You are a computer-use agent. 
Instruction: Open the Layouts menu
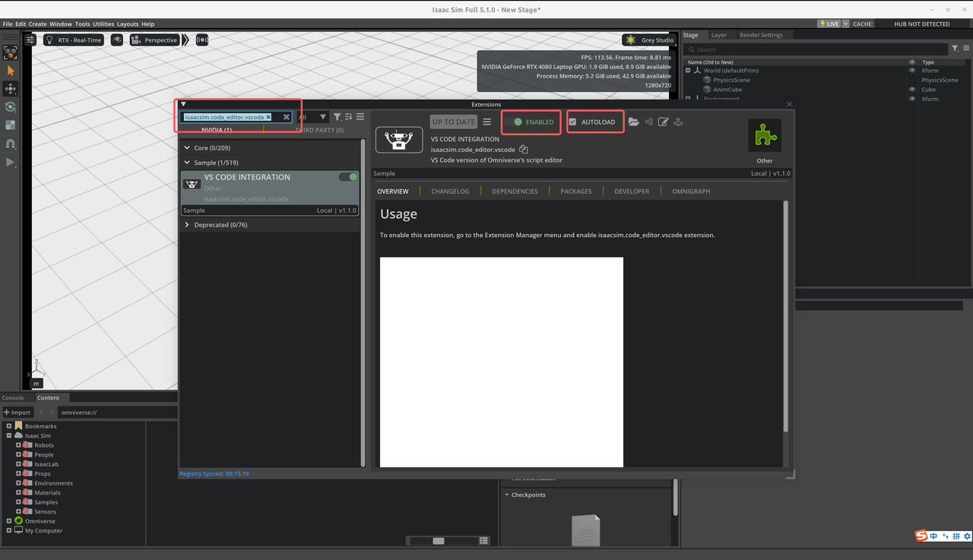pyautogui.click(x=128, y=24)
